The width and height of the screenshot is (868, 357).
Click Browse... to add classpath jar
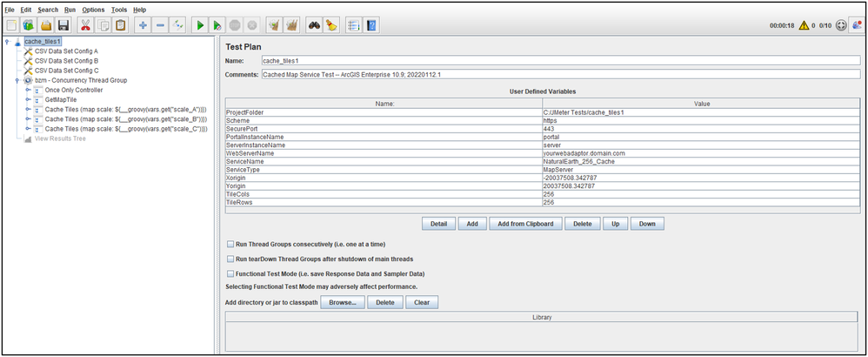coord(344,303)
